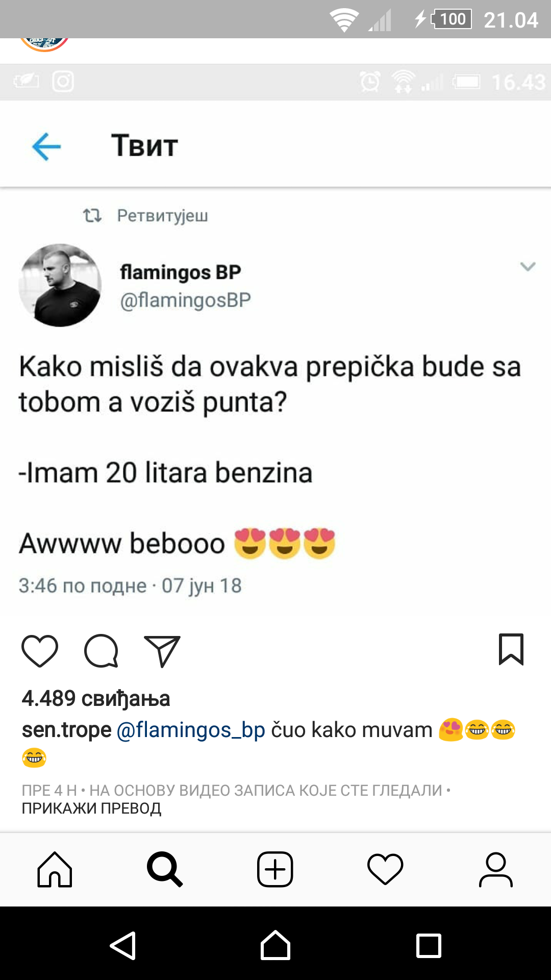The image size is (551, 980).
Task: Tap ПРИКАЖИ ПРЕВОД to show translation
Action: 91,808
